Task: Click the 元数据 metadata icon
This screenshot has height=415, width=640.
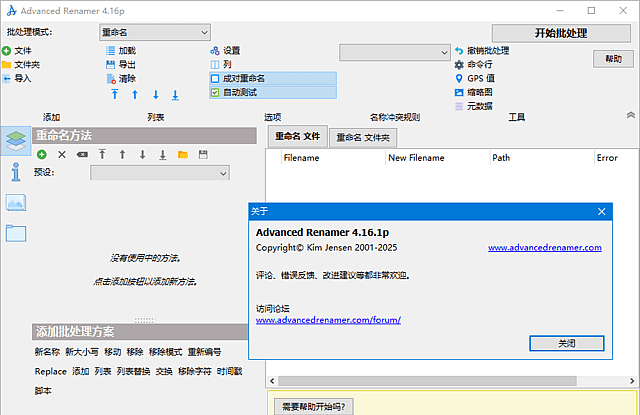Action: (459, 106)
